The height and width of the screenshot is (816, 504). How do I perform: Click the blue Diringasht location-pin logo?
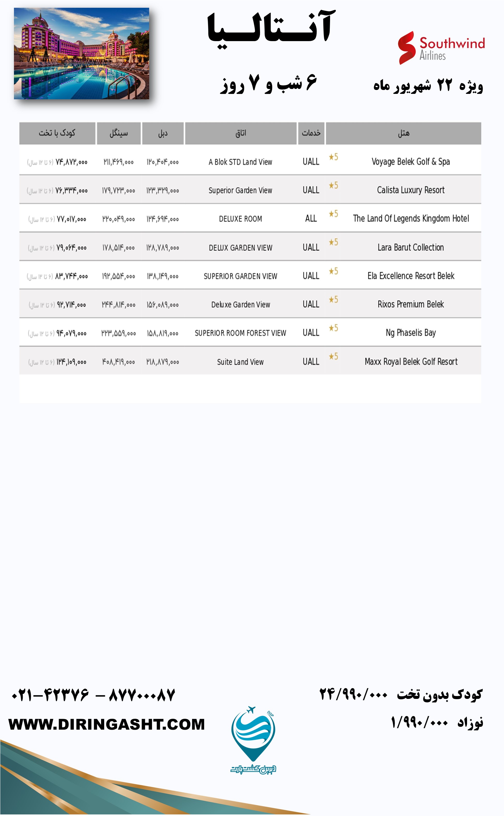(253, 737)
